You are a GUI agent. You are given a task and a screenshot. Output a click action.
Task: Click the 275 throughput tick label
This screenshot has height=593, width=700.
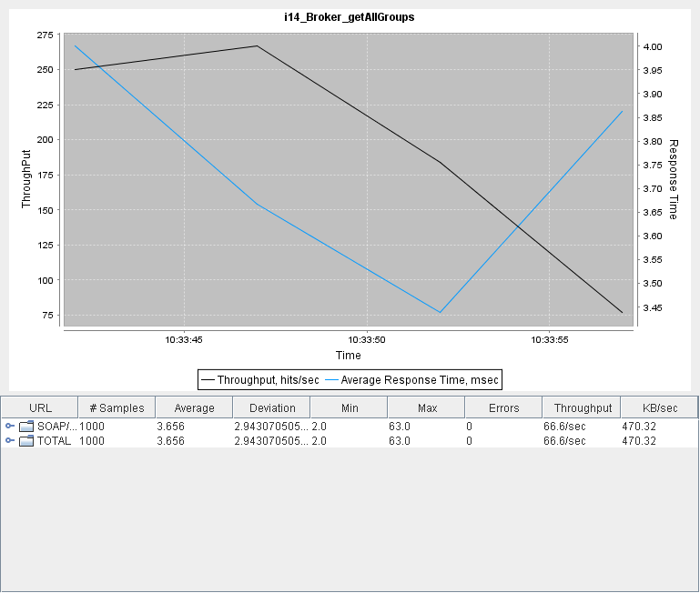coord(46,35)
